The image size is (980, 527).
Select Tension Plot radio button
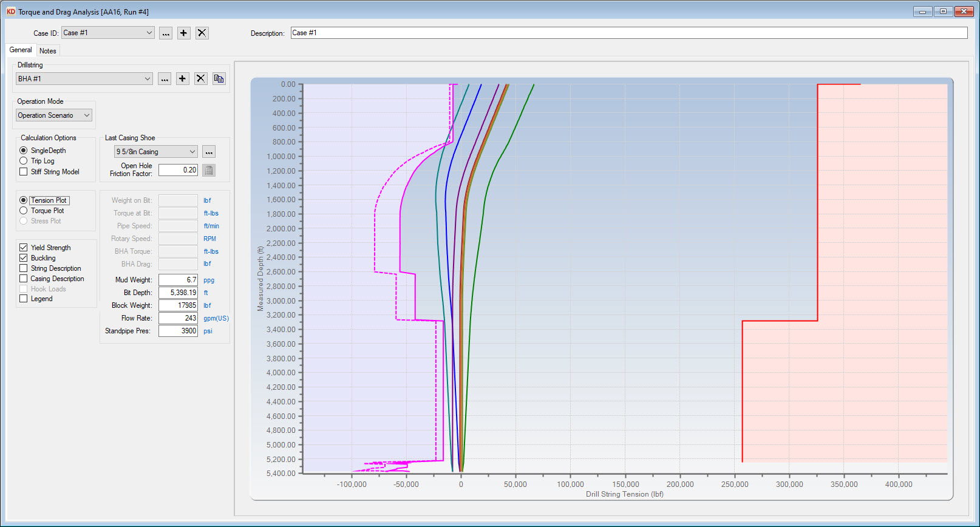click(x=24, y=200)
